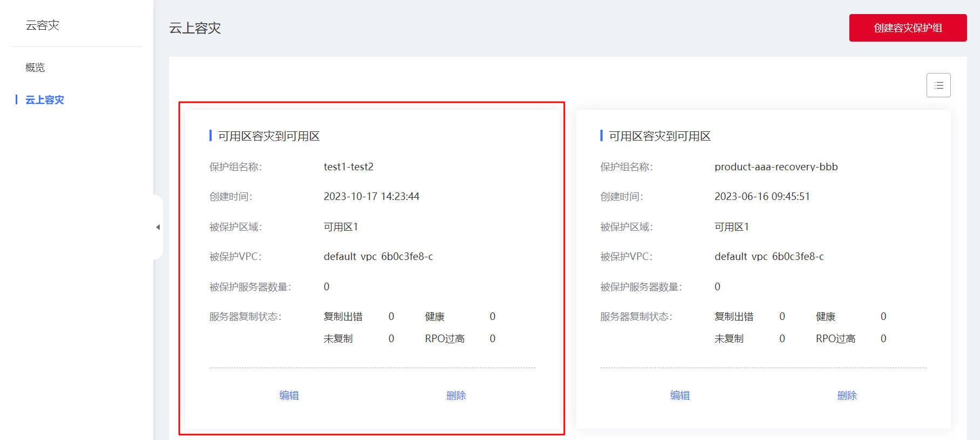980x440 pixels.
Task: Click the 创建容灾保护组 button
Action: point(907,28)
